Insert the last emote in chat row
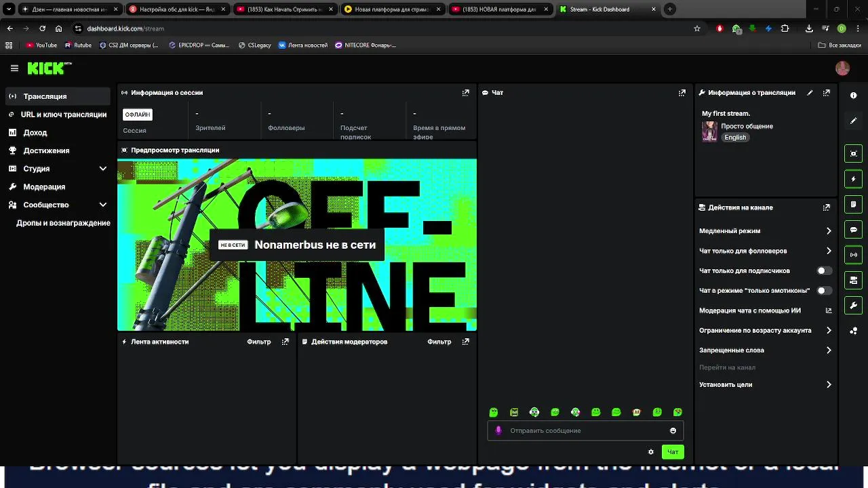The height and width of the screenshot is (488, 868). (677, 412)
